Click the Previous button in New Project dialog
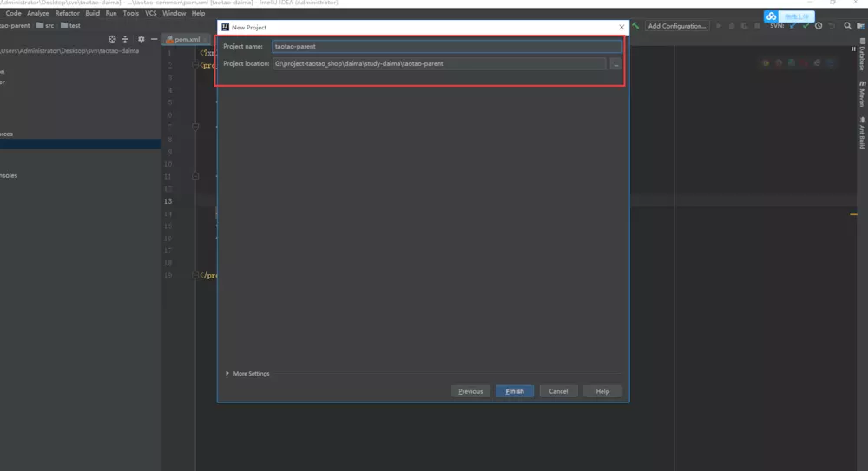The height and width of the screenshot is (471, 868). (x=470, y=391)
